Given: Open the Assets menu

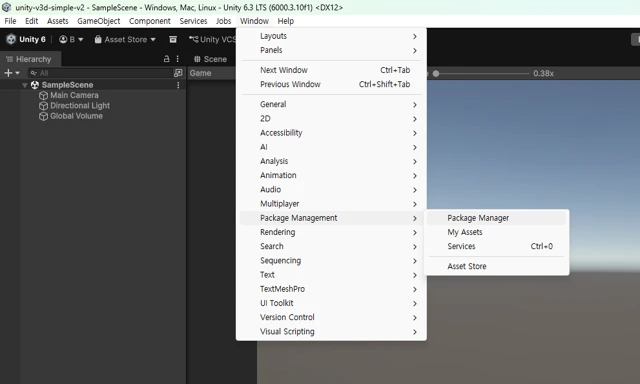Looking at the screenshot, I should [x=58, y=21].
